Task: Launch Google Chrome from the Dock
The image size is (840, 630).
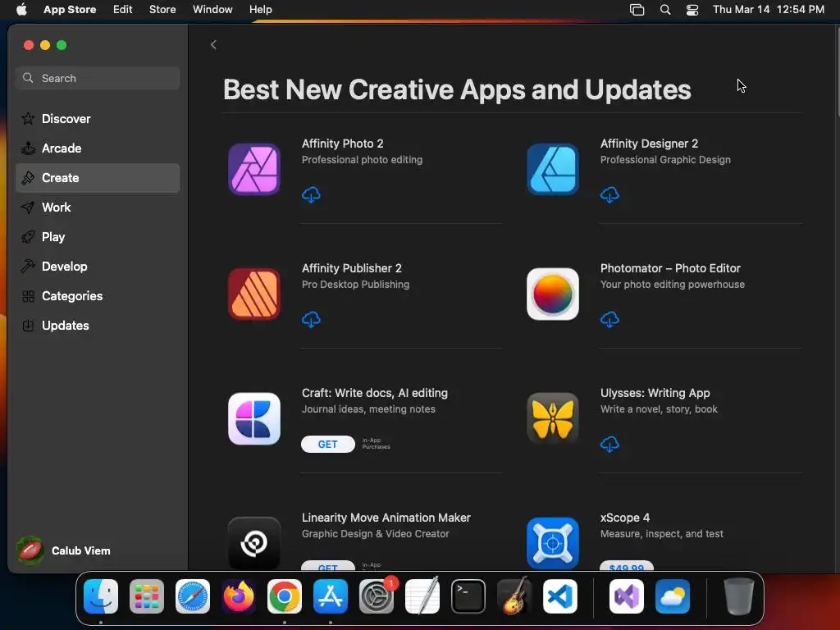Action: [285, 596]
